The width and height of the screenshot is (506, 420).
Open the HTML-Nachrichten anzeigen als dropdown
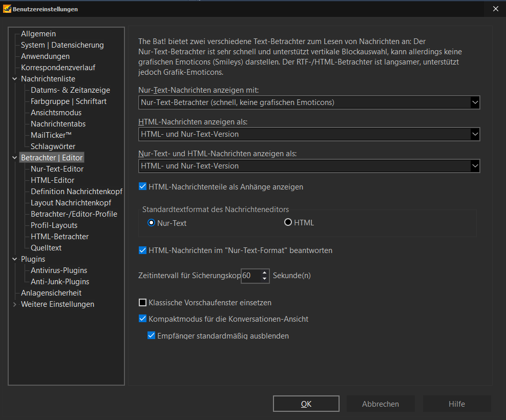[474, 134]
